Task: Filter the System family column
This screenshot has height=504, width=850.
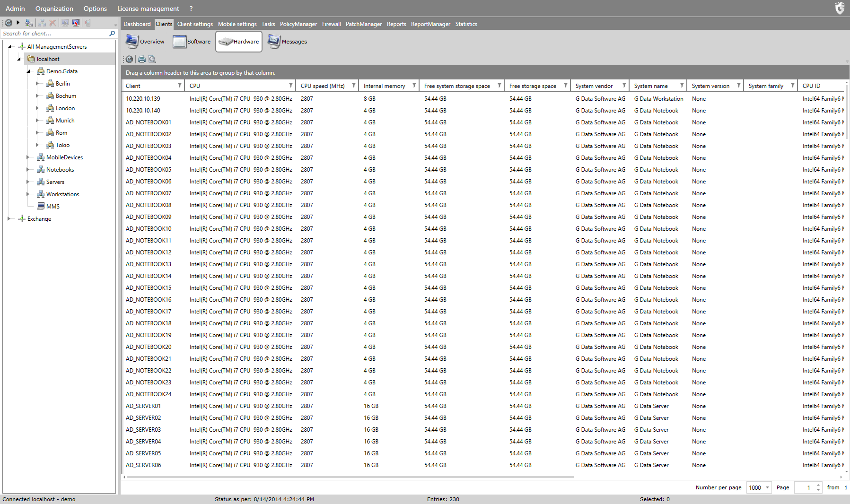Action: 793,86
